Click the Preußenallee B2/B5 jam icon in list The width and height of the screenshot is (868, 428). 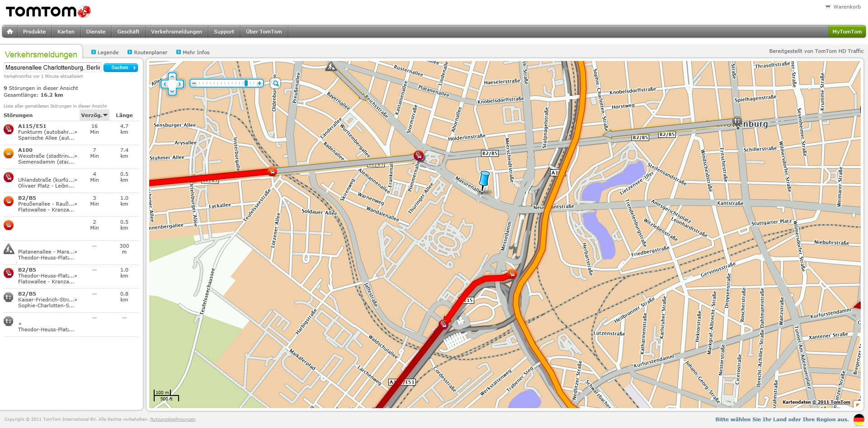click(x=9, y=201)
